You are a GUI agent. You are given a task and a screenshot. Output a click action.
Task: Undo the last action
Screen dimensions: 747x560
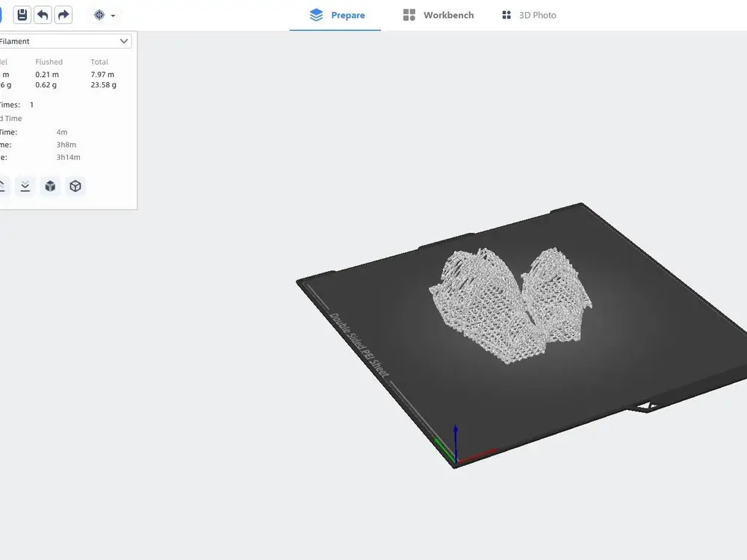coord(43,15)
